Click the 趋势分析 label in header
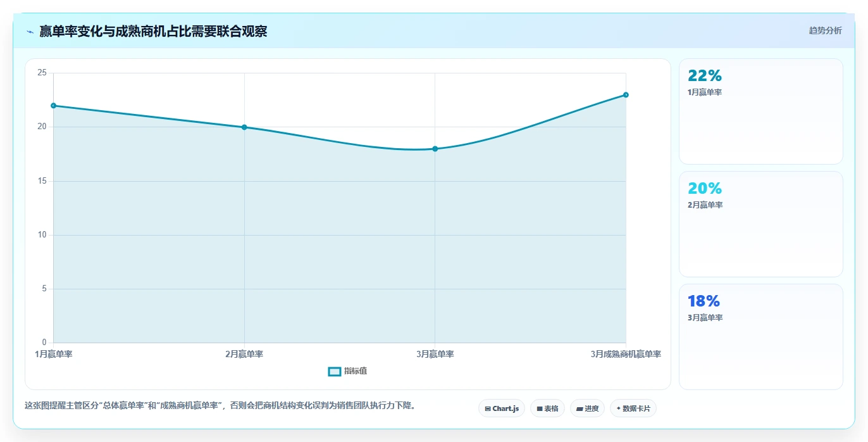The width and height of the screenshot is (868, 442). (825, 30)
